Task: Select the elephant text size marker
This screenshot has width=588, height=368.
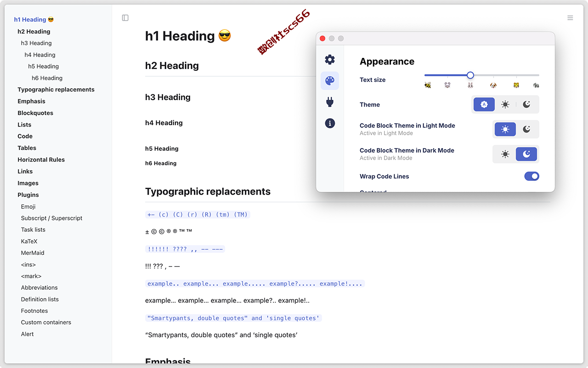Action: coord(536,85)
